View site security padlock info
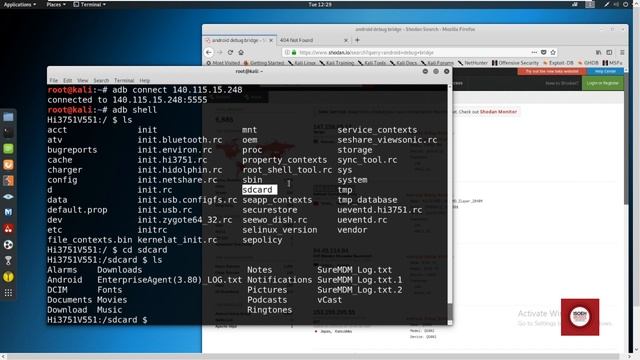This screenshot has height=360, width=640. 294,52
